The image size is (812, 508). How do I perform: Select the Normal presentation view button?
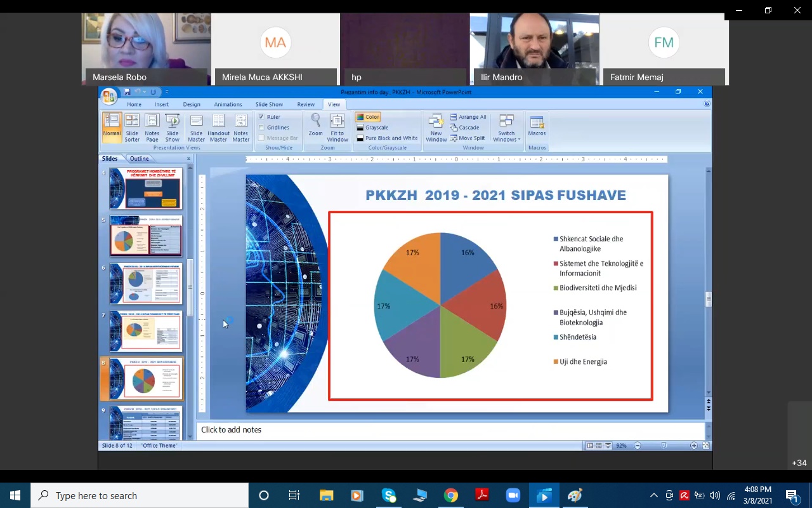tap(112, 128)
